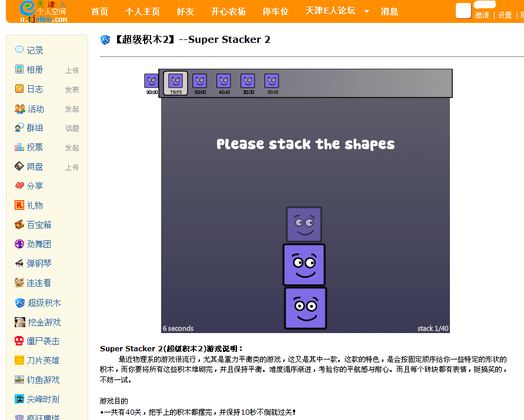Click the '6 seconds' timer text

(178, 328)
